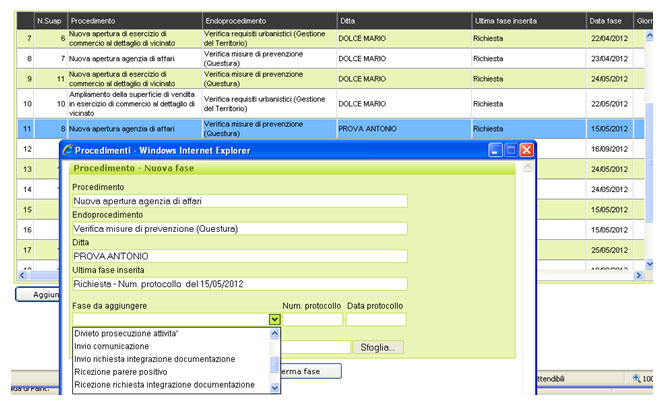Open the Fase da aggiungere dropdown arrow
This screenshot has height=411, width=670.
click(274, 319)
